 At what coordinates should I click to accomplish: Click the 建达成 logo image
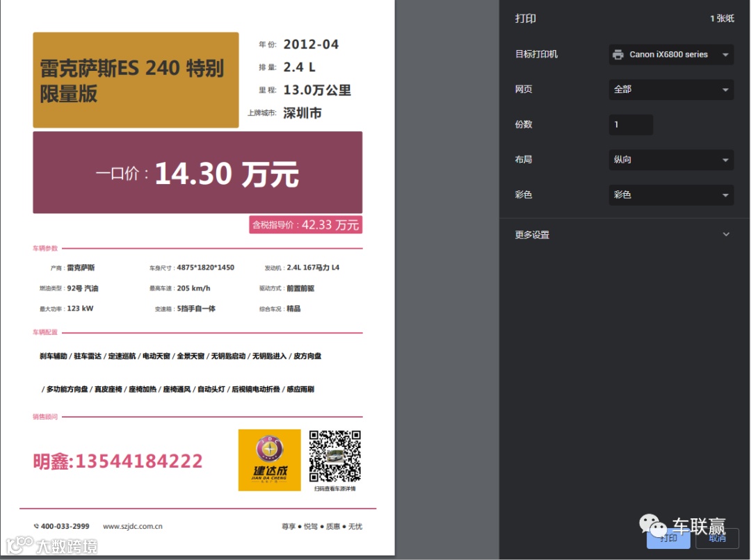point(270,460)
